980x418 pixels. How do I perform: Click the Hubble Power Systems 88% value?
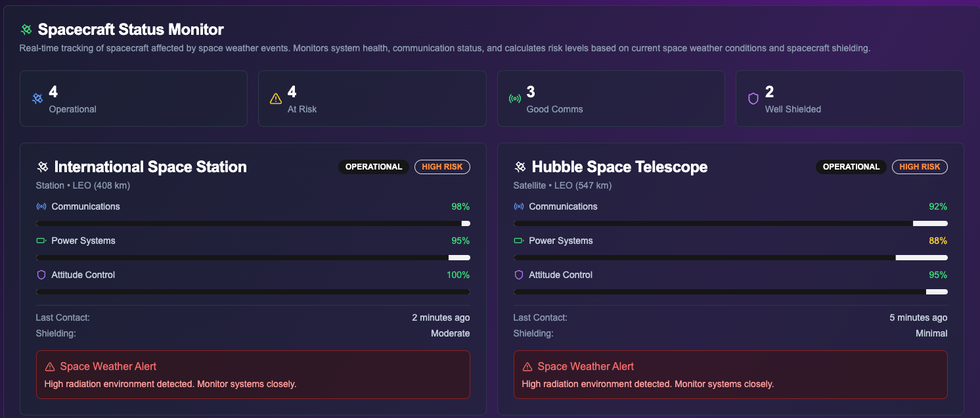click(x=938, y=241)
